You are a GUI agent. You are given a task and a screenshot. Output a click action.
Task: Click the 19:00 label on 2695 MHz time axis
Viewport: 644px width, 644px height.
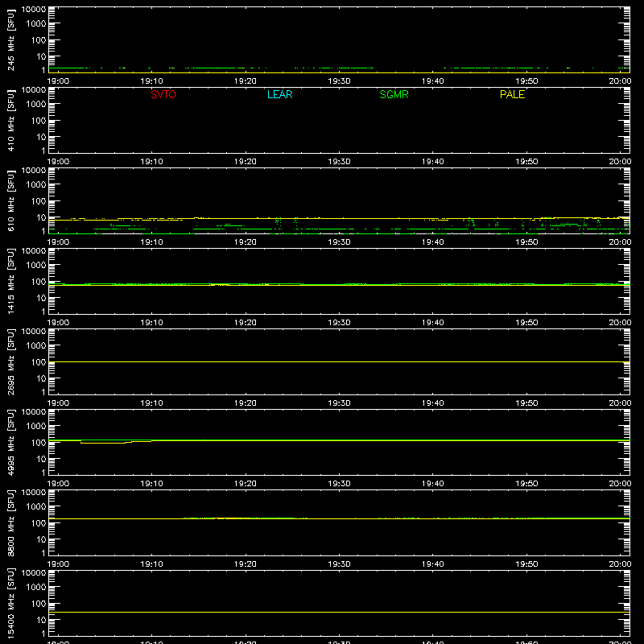point(58,403)
